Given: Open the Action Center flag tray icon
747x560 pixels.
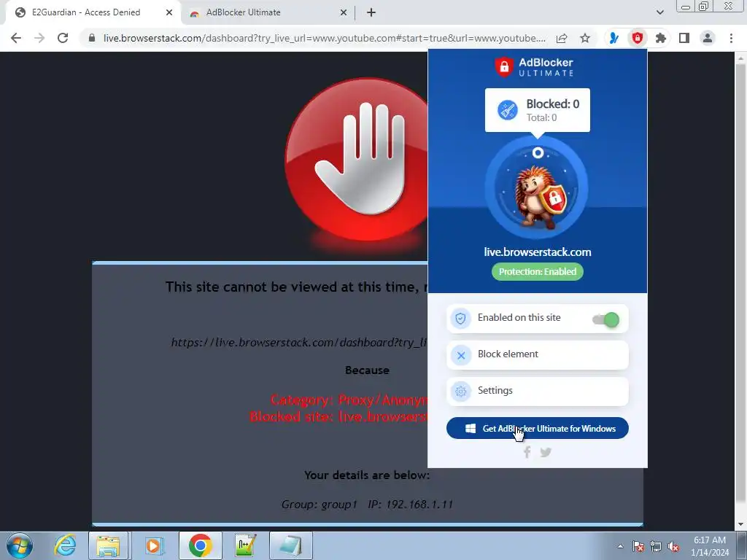Looking at the screenshot, I should click(x=638, y=547).
